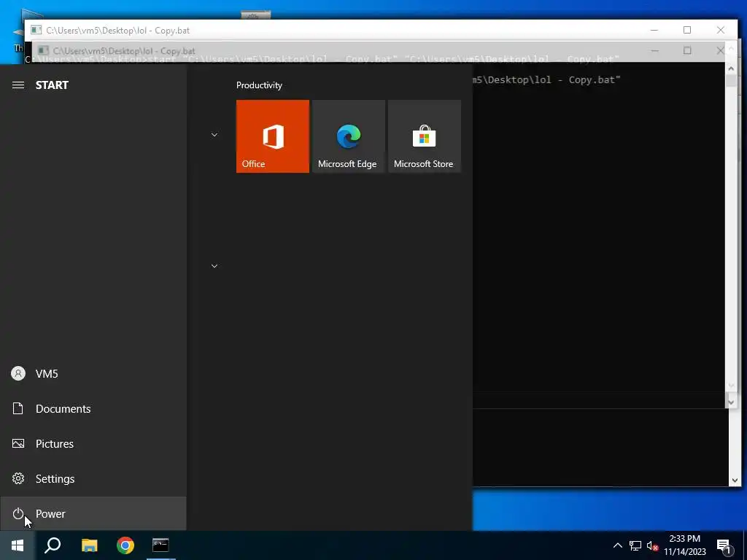Screen dimensions: 747x560
Task: Open Pictures from Start sidebar
Action: coord(93,444)
